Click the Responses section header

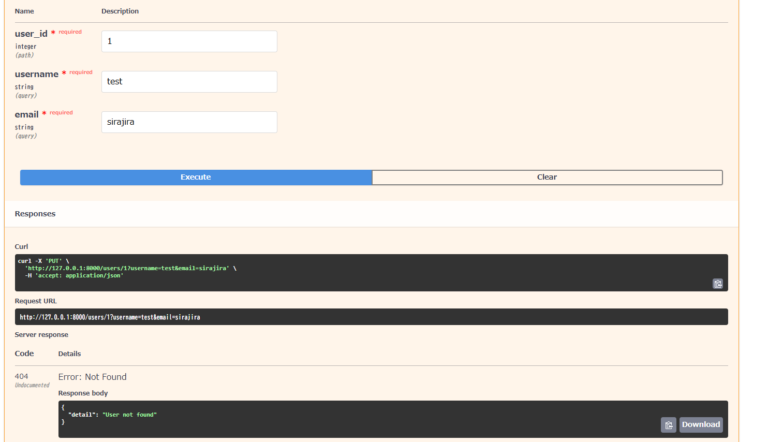coord(35,214)
